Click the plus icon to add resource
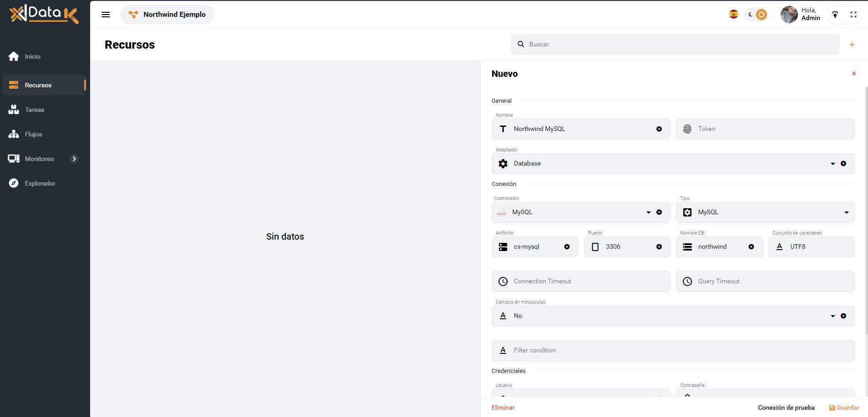 click(x=852, y=45)
